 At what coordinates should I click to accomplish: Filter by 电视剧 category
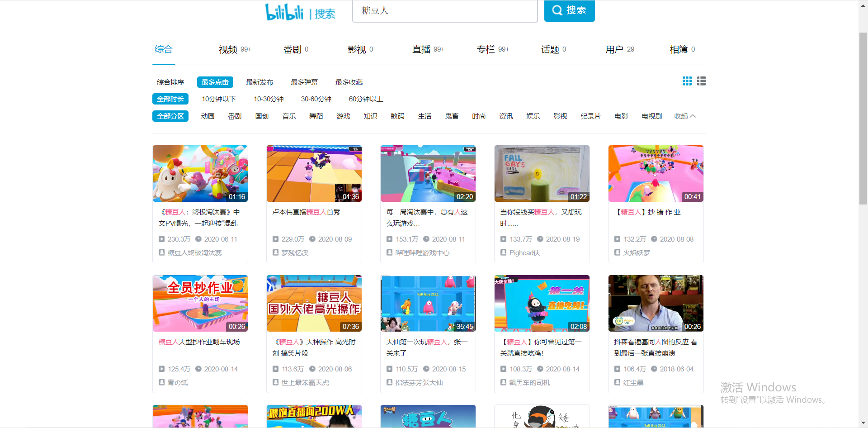point(651,116)
